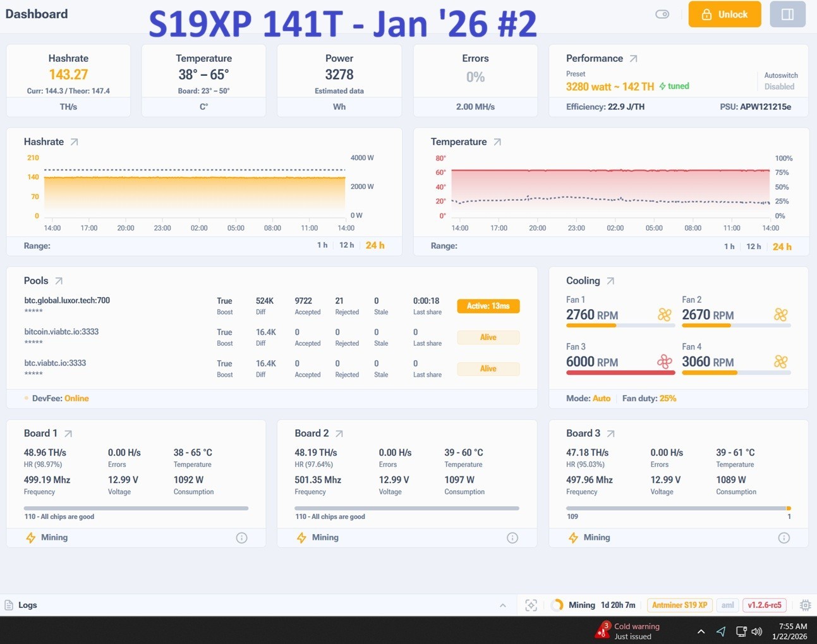This screenshot has width=817, height=644.
Task: Click the scan icon next to Mining status
Action: (x=531, y=605)
